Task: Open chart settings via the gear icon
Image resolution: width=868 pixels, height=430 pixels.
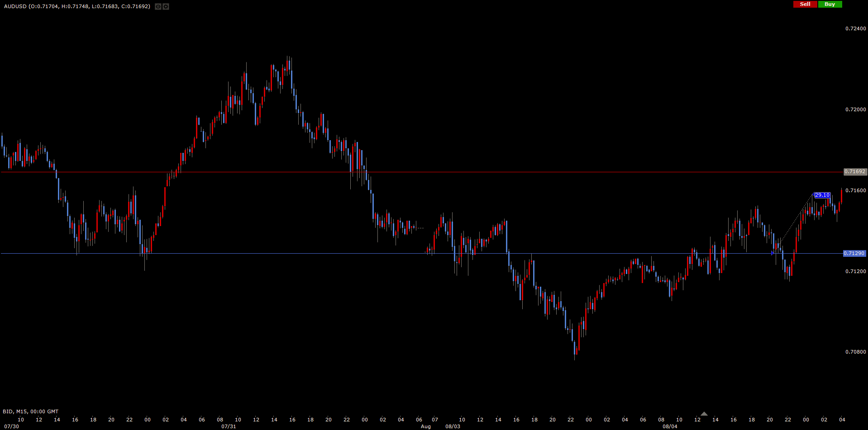Action: point(166,6)
